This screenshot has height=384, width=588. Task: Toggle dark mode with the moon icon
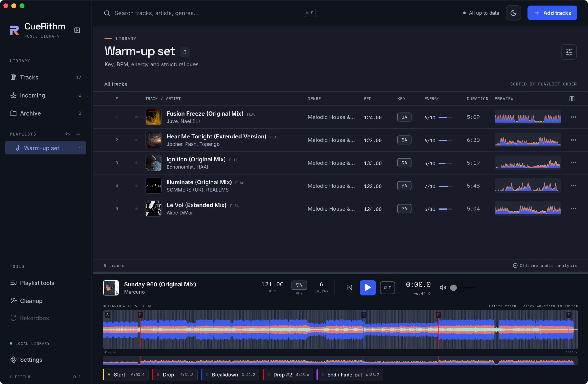pos(513,13)
